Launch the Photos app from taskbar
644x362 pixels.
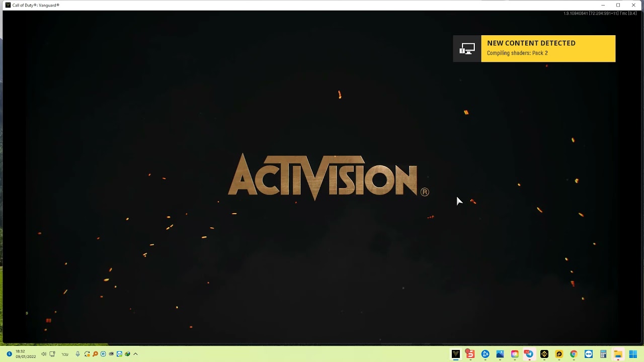500,354
